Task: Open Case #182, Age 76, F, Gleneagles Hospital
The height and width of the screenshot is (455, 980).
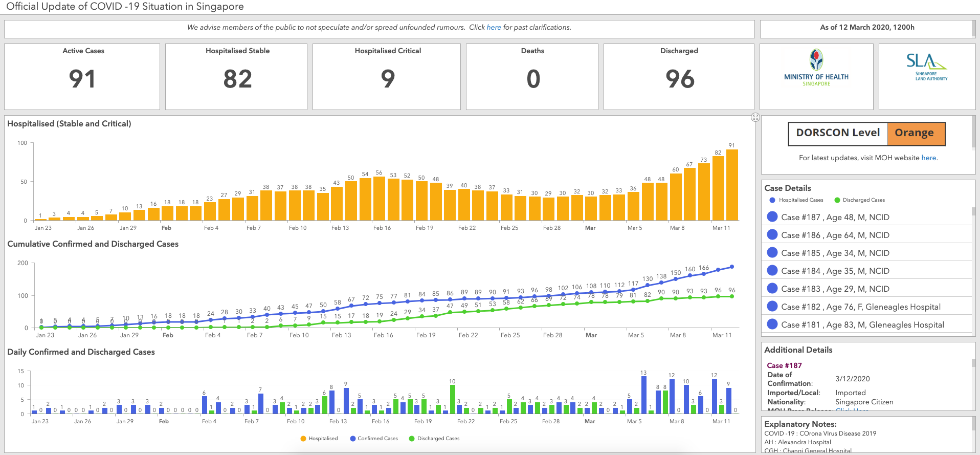Action: [x=867, y=307]
